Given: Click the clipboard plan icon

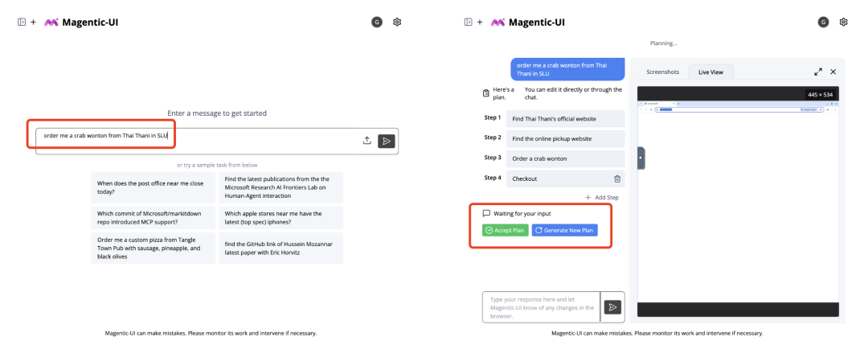Looking at the screenshot, I should point(485,92).
